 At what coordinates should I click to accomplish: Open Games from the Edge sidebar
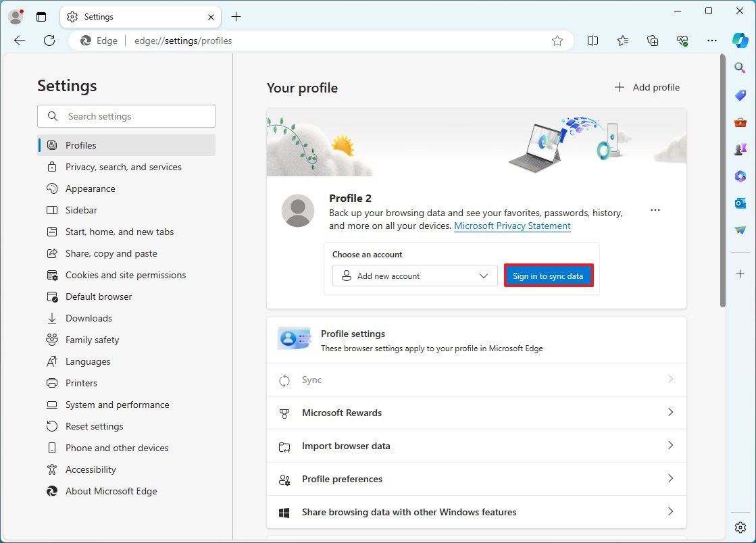(740, 149)
